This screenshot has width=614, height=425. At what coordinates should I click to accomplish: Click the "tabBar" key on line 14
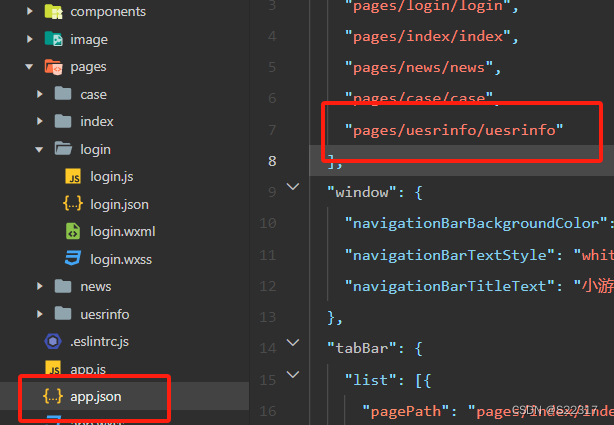(362, 348)
